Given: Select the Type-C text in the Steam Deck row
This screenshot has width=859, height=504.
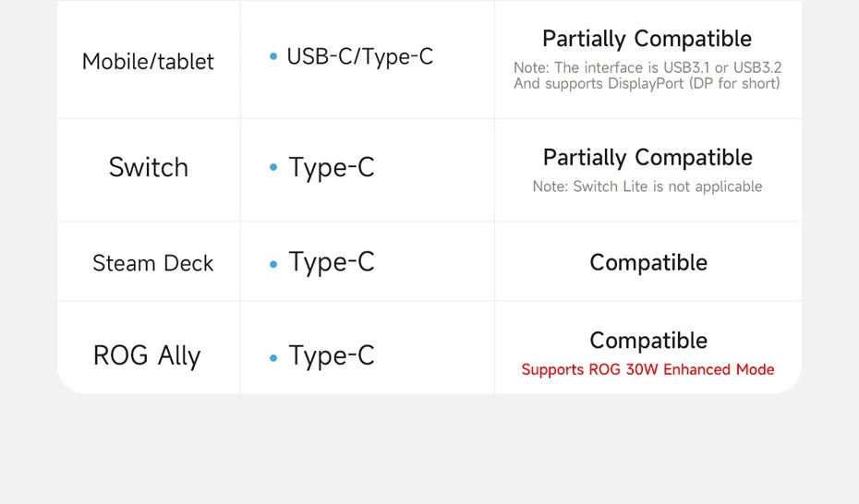Looking at the screenshot, I should (x=332, y=263).
